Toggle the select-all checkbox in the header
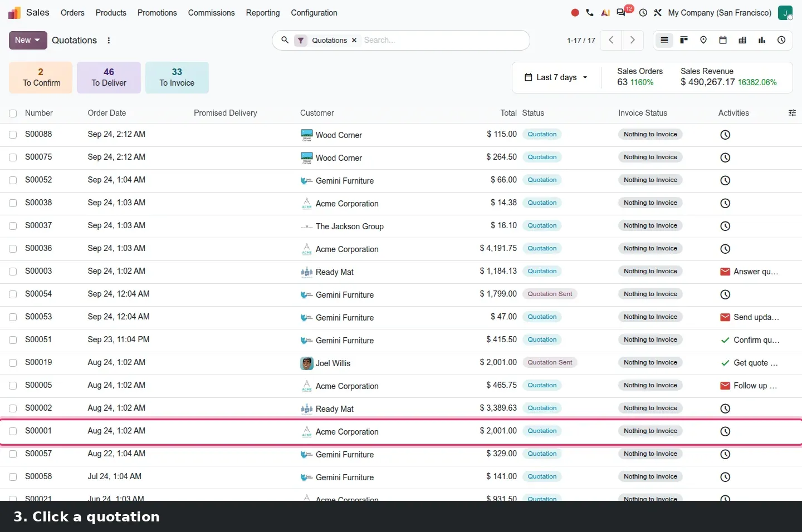The width and height of the screenshot is (802, 532). [13, 114]
